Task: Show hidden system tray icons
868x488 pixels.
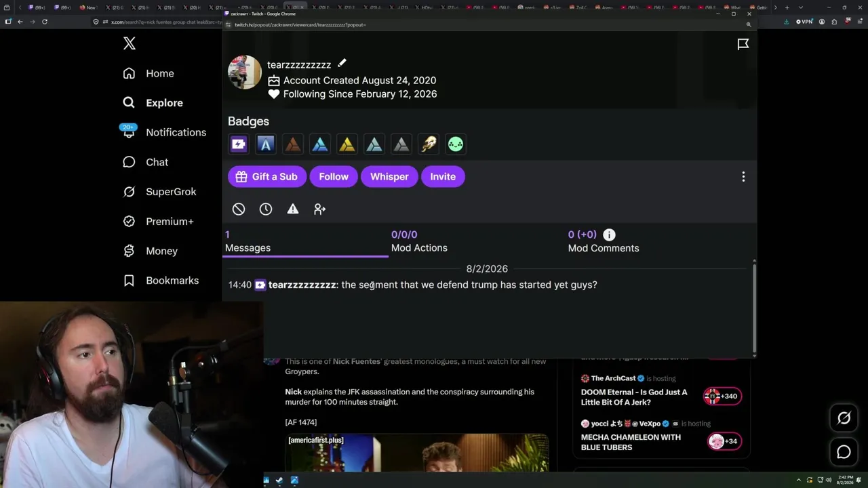Action: point(799,481)
